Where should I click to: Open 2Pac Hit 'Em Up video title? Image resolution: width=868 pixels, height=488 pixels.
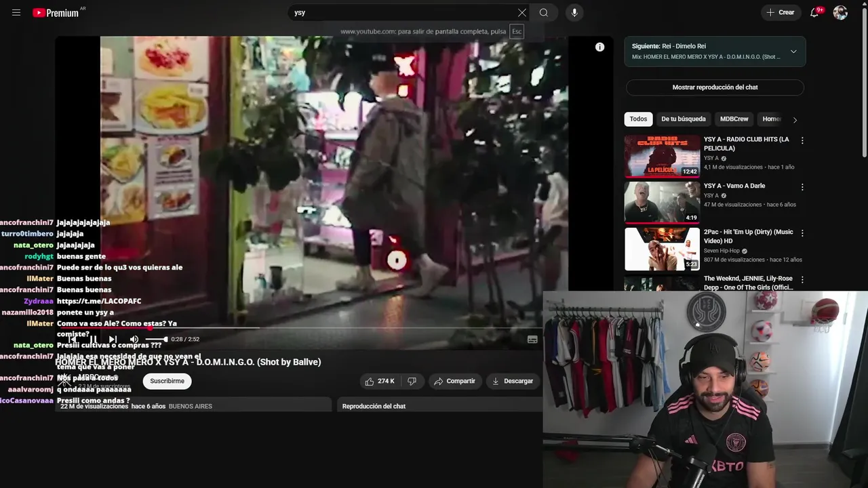[748, 237]
